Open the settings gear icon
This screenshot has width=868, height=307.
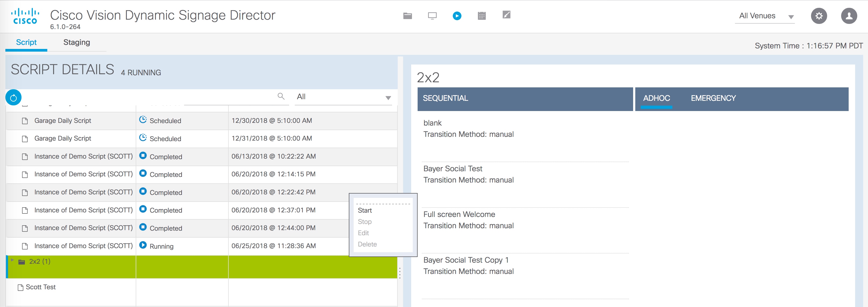[x=819, y=16]
